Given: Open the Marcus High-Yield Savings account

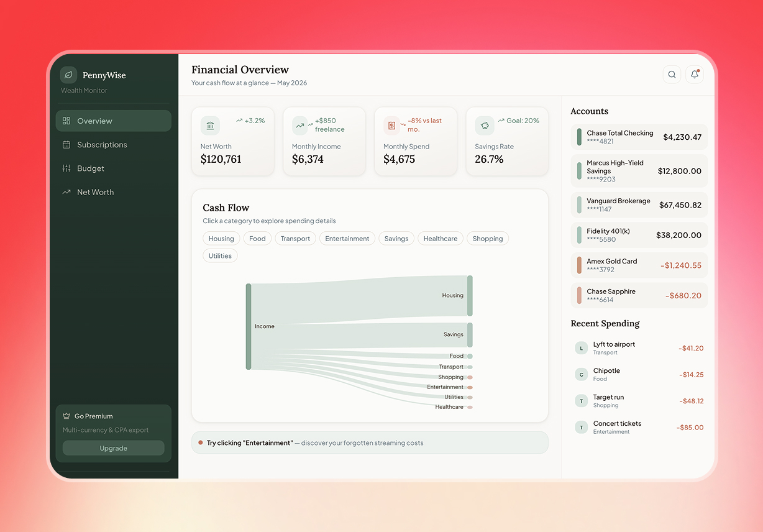Looking at the screenshot, I should tap(639, 171).
